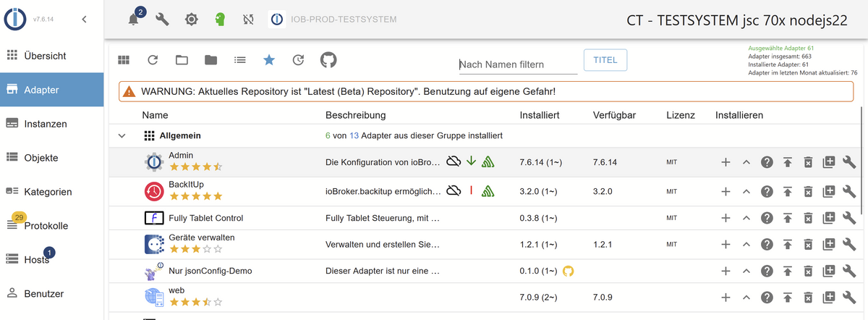868x320 pixels.
Task: Click the wrench icon in the Admin row
Action: click(x=851, y=162)
